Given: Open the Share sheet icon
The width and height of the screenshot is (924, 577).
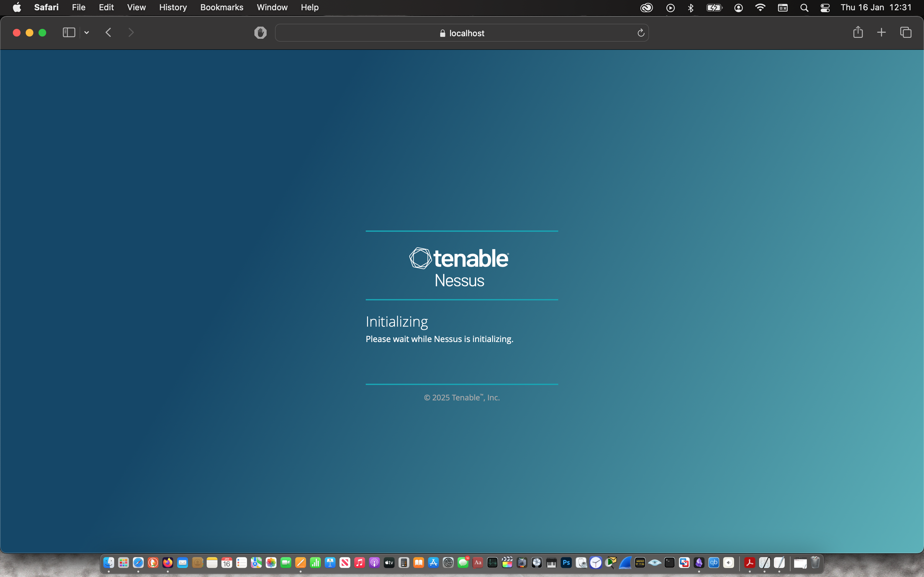Looking at the screenshot, I should pyautogui.click(x=858, y=32).
